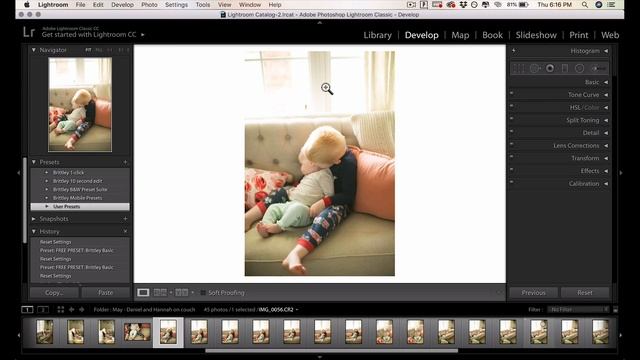
Task: Click the histogram clipping indicator icon
Action: click(x=513, y=51)
